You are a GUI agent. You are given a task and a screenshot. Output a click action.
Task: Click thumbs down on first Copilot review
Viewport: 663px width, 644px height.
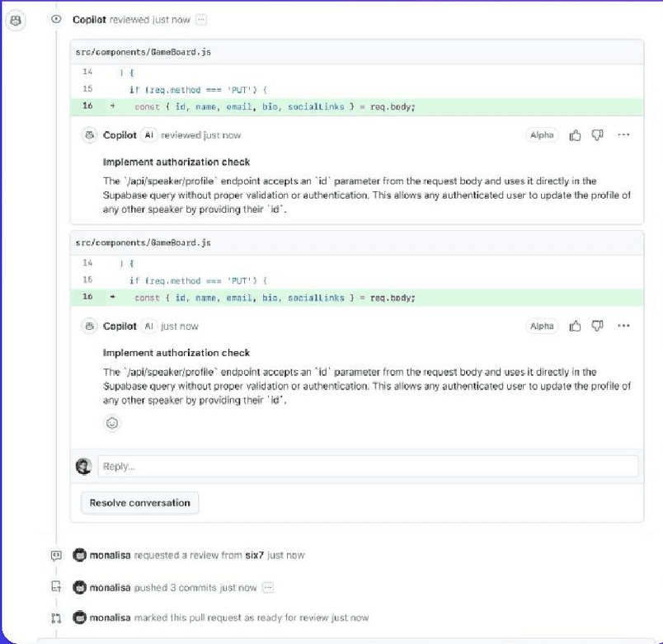click(598, 135)
